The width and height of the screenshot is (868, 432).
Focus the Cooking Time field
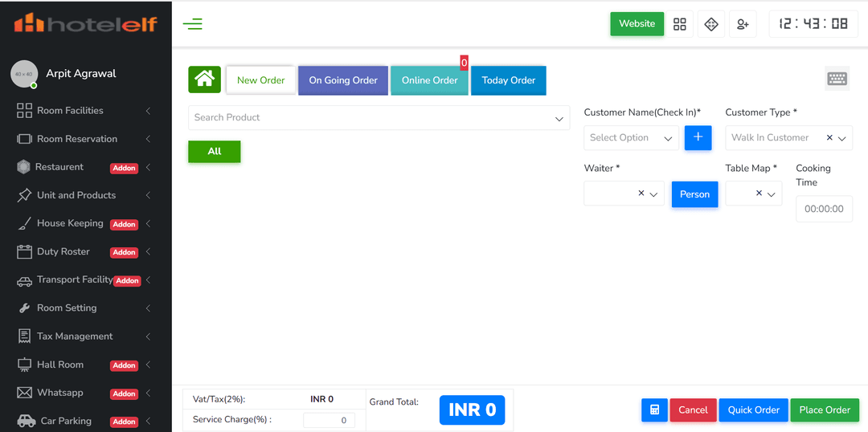[825, 209]
